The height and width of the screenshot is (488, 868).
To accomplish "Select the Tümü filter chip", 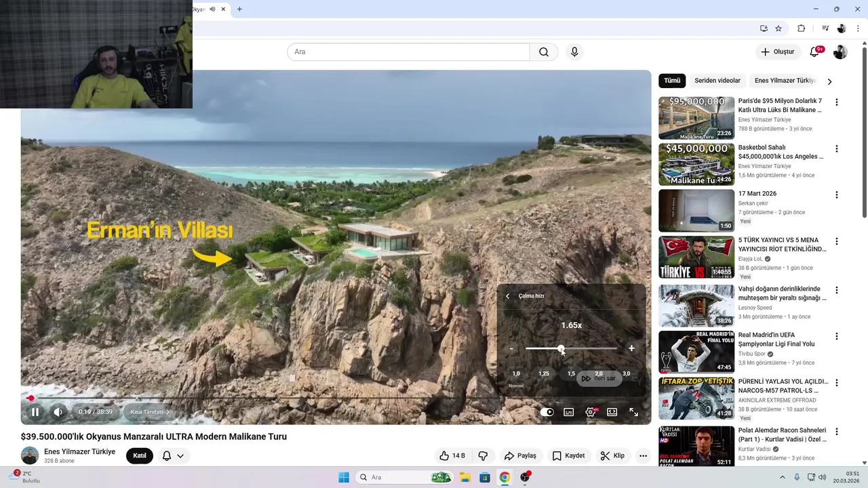I will [672, 81].
